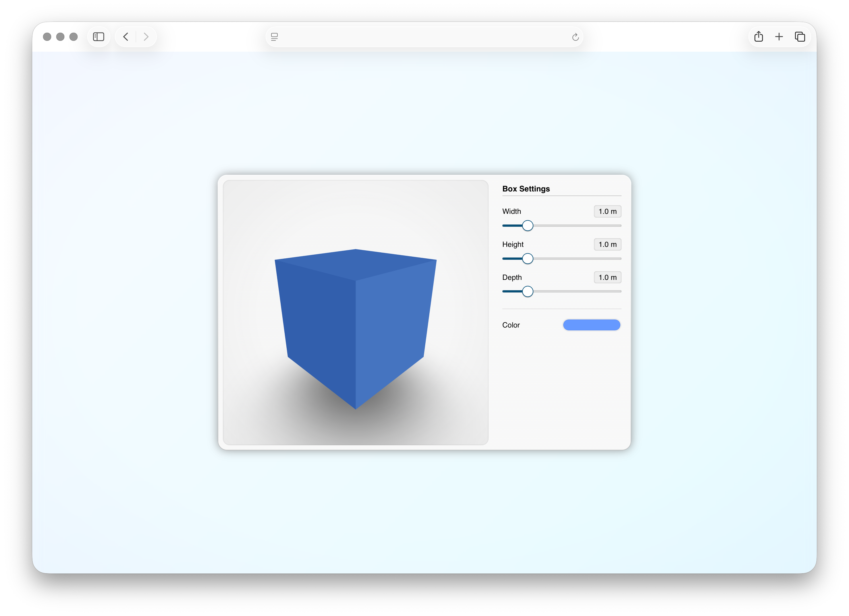Click the Depth value field 1.0 m
Screen dimensions: 849x616
coord(607,277)
